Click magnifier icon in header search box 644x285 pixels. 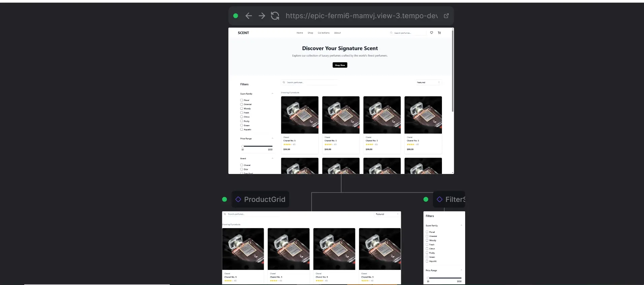click(x=391, y=33)
